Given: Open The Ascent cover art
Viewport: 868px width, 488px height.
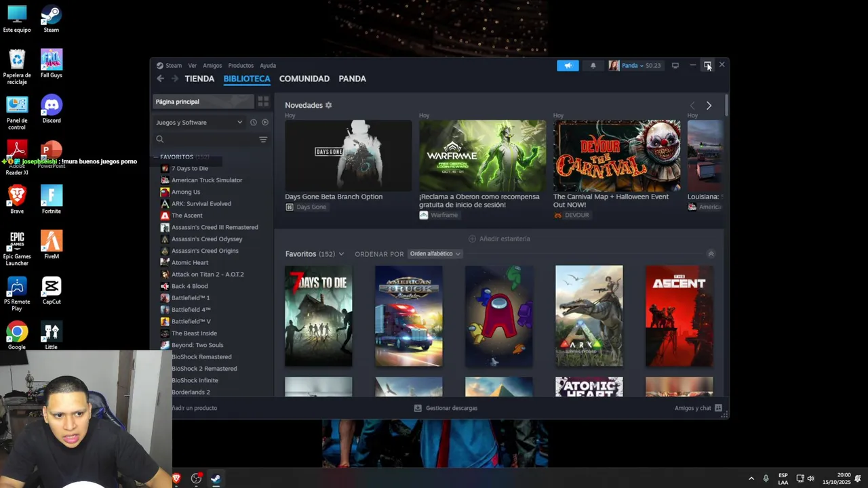Looking at the screenshot, I should [x=679, y=316].
